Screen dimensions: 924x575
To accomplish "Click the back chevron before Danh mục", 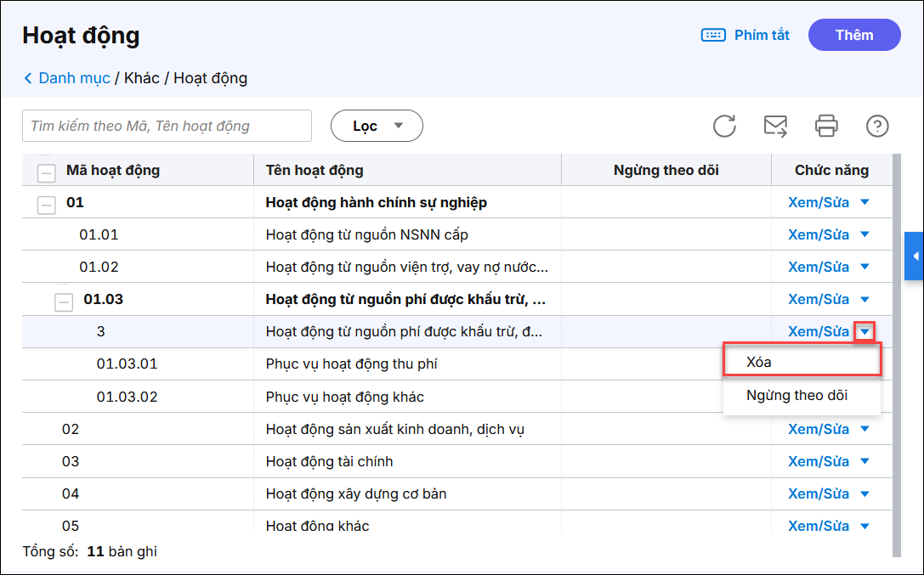I will click(28, 79).
